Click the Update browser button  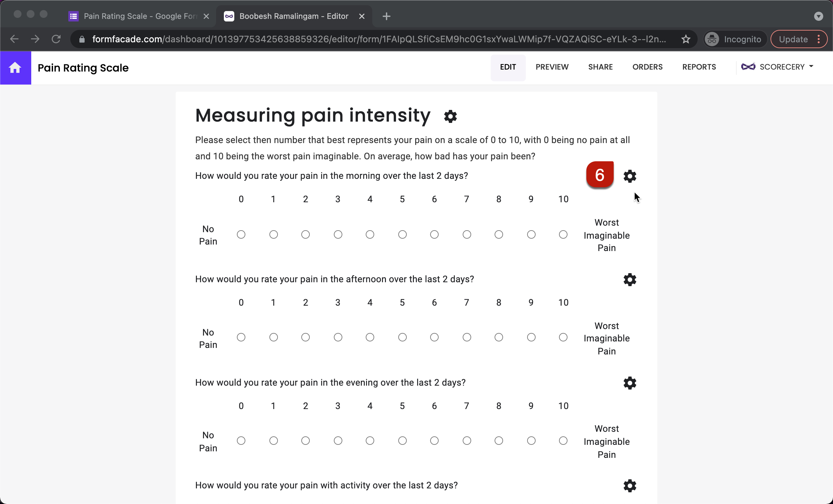(x=793, y=39)
